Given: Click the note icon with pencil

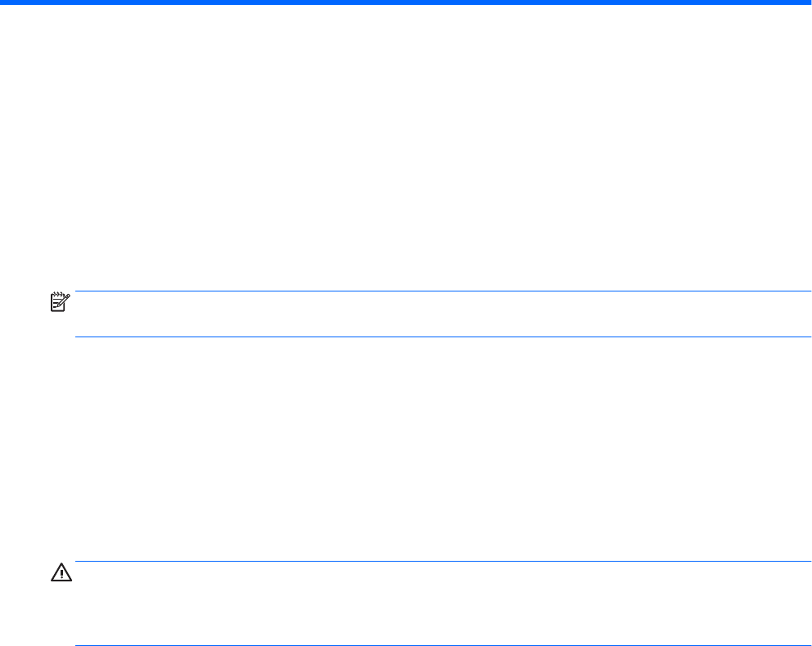Looking at the screenshot, I should point(61,301).
